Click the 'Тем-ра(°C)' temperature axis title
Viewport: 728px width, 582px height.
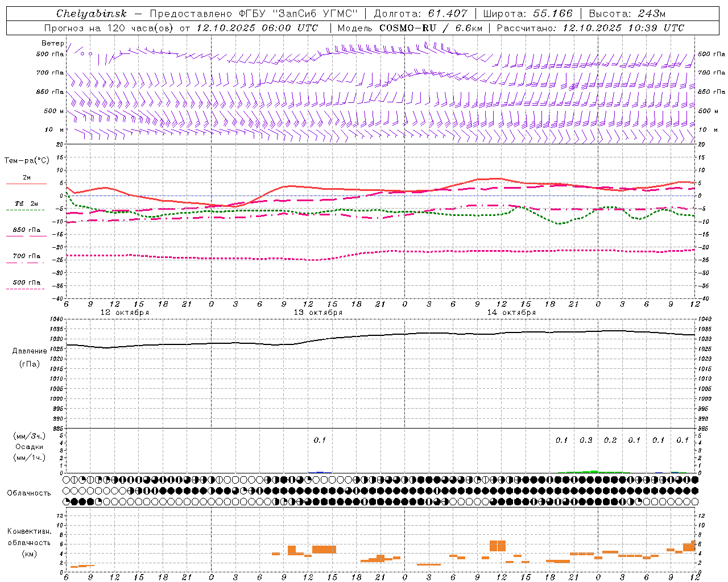[27, 161]
